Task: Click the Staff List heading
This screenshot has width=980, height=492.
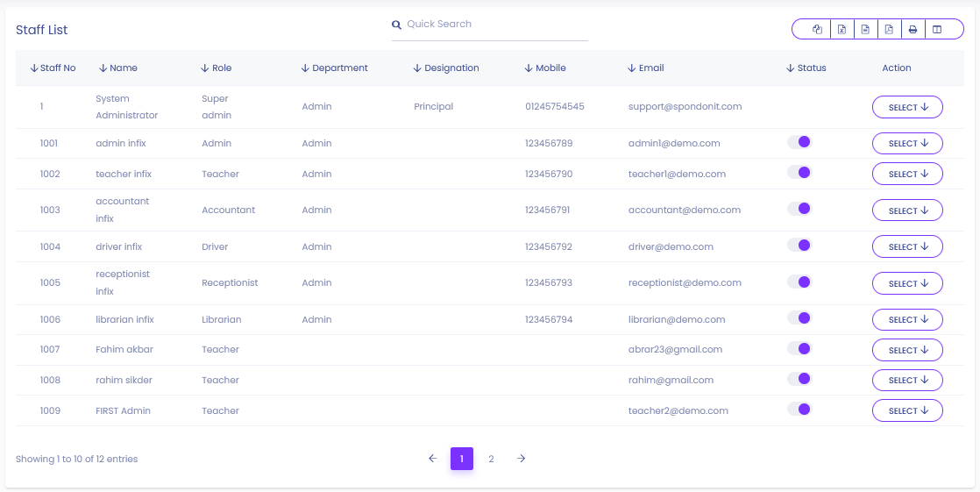Action: [42, 30]
